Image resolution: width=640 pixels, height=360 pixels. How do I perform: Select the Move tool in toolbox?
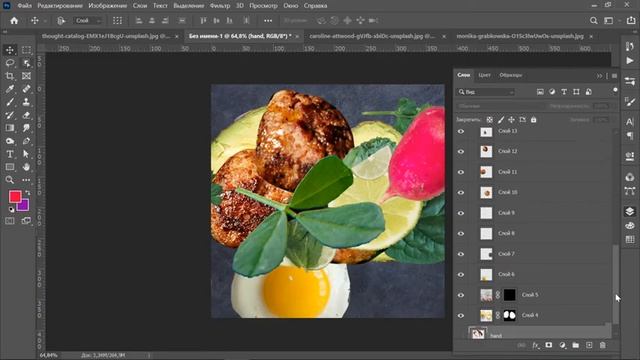point(10,50)
